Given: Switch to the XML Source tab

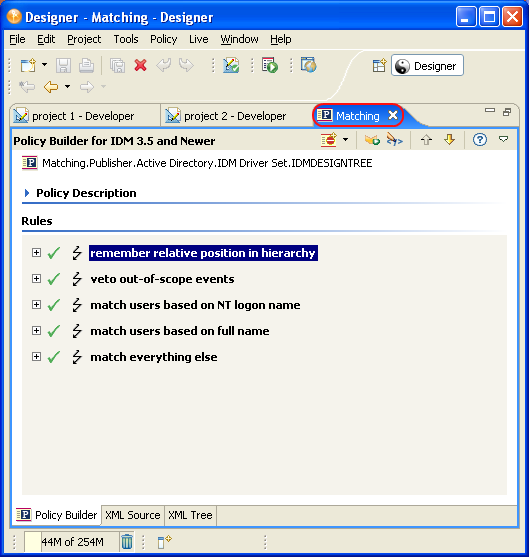Looking at the screenshot, I should 133,515.
